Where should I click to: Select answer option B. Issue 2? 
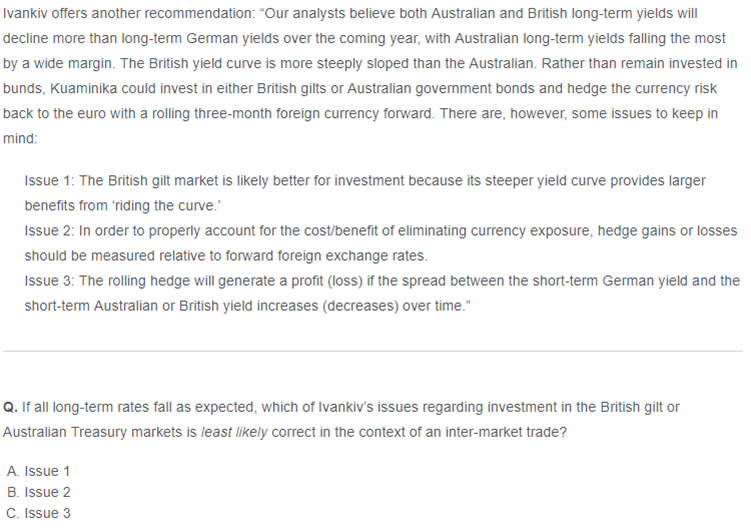pos(38,492)
